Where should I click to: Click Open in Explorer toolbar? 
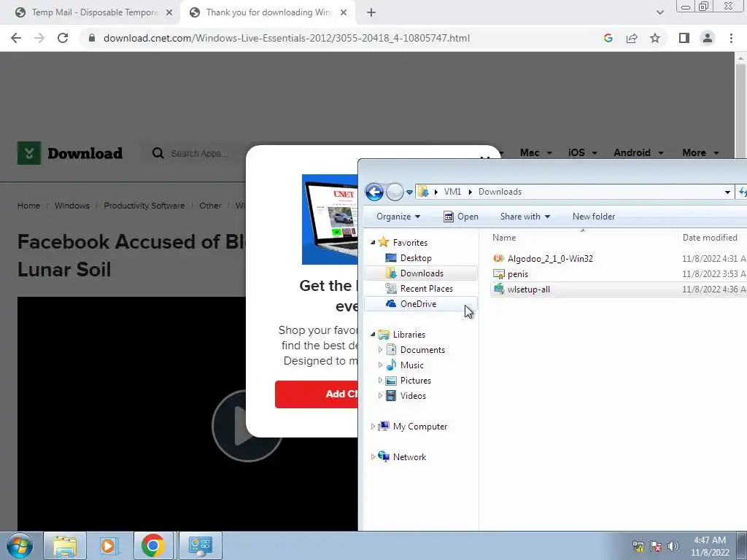click(x=461, y=216)
